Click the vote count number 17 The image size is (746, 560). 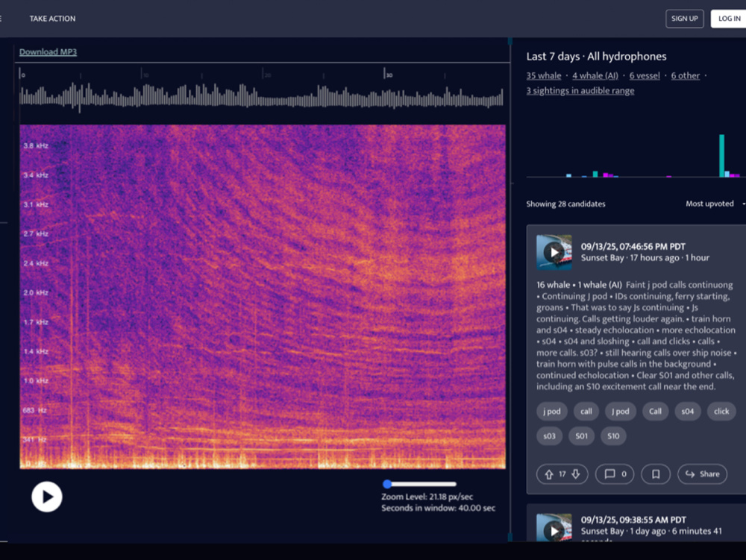click(562, 474)
